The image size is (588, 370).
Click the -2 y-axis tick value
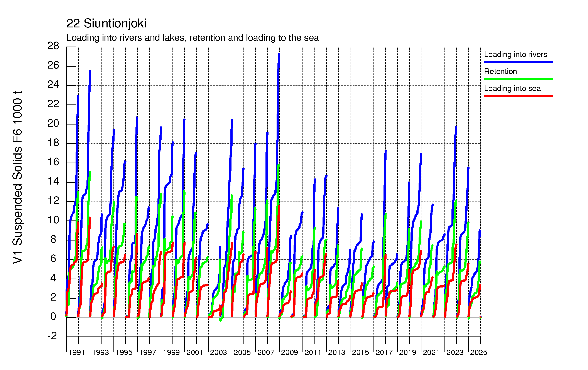(52, 336)
